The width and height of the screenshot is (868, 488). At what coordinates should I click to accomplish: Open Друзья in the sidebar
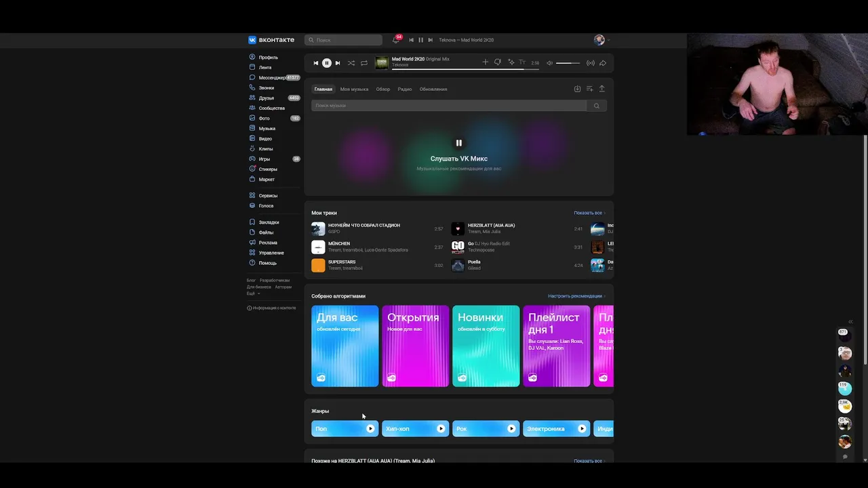(x=267, y=98)
